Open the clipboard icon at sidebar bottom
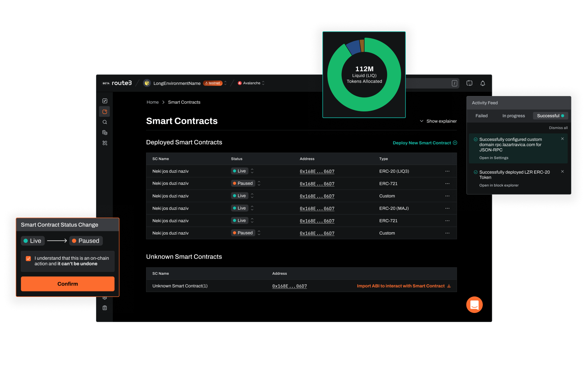 [x=105, y=308]
